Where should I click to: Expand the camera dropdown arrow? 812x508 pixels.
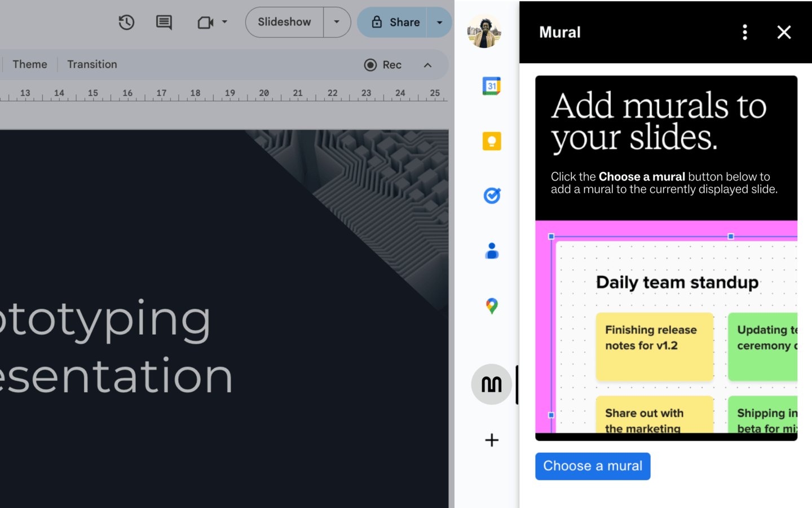pos(224,22)
